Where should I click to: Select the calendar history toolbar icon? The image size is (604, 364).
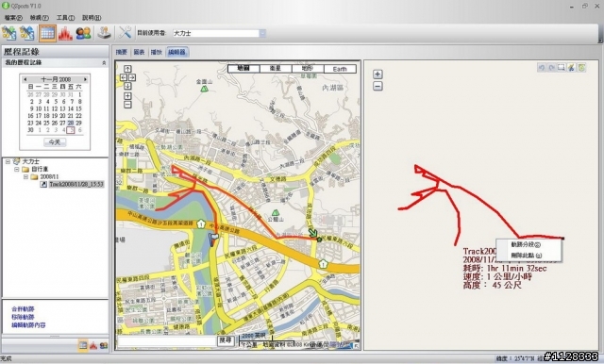click(x=47, y=33)
